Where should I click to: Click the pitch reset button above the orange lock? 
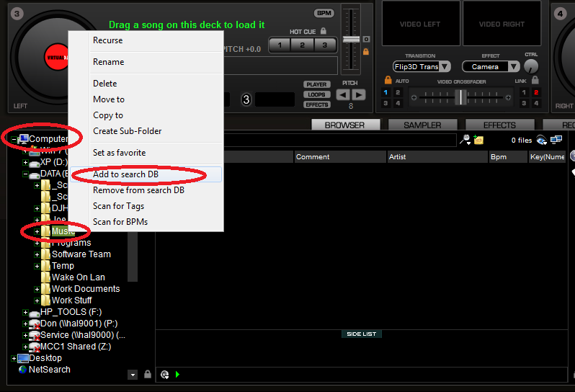(366, 39)
